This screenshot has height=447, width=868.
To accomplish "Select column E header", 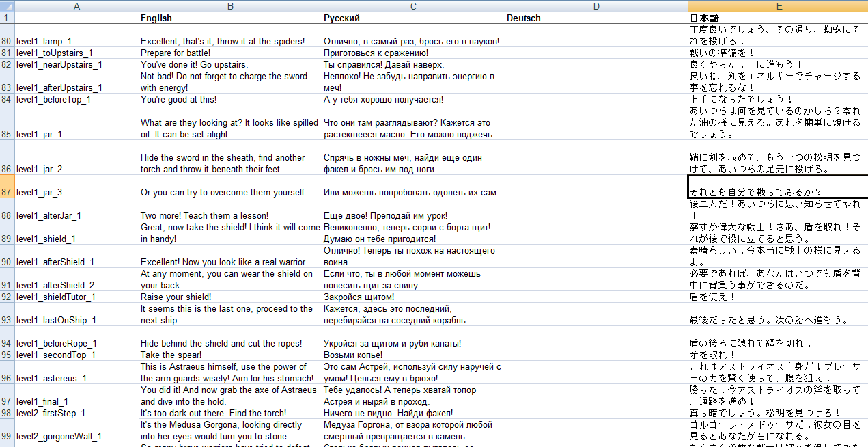I will click(x=778, y=5).
